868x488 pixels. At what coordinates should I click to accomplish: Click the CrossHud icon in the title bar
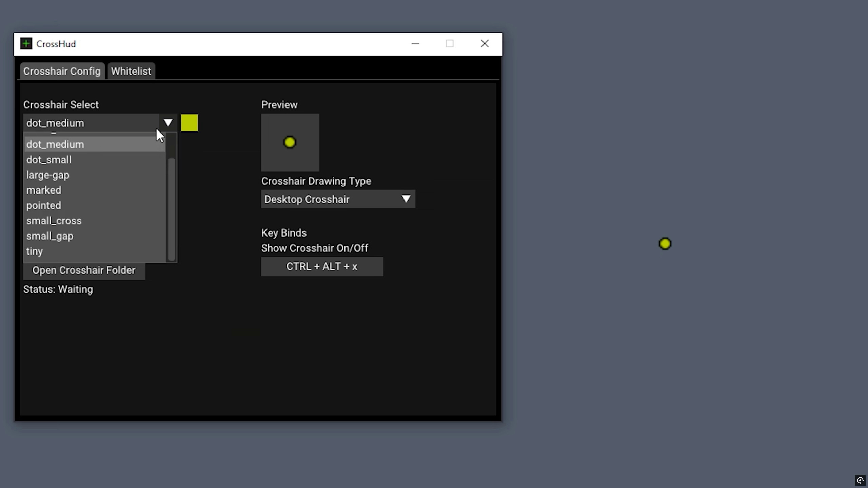click(x=26, y=43)
